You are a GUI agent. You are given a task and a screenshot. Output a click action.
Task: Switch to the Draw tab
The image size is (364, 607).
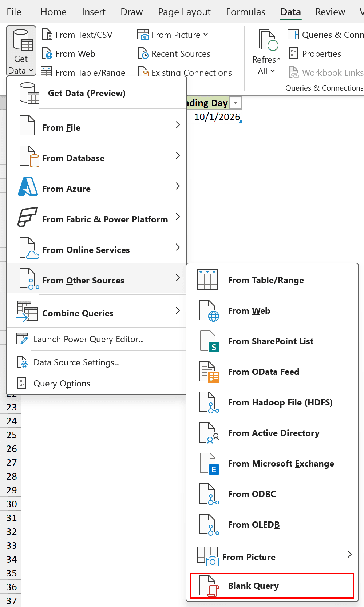coord(132,12)
